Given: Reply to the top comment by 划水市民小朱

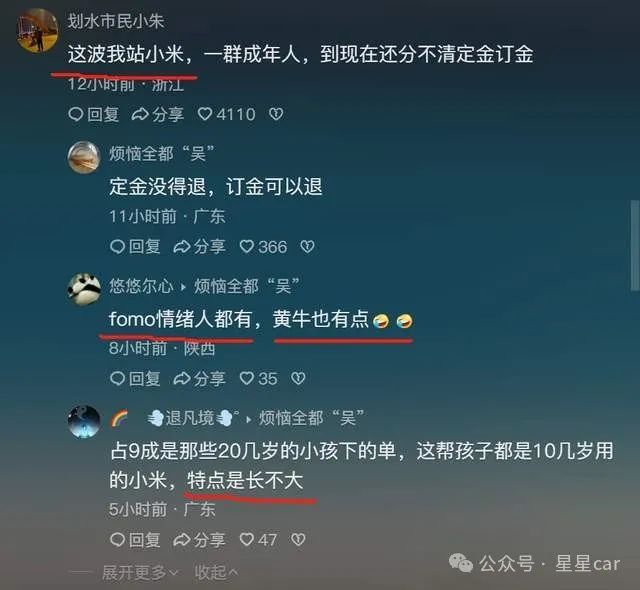Looking at the screenshot, I should (93, 114).
